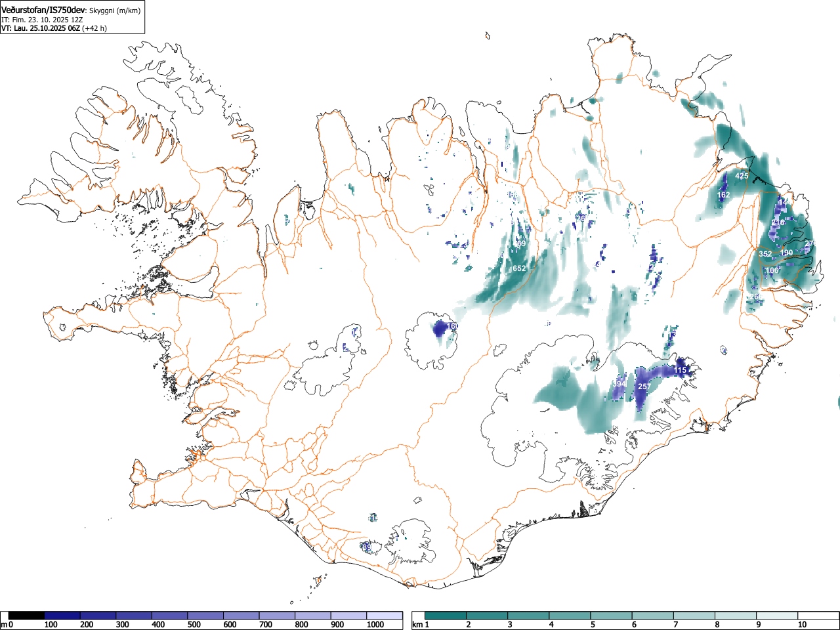Click the 652 visibility value on map
The height and width of the screenshot is (630, 840).
519,268
